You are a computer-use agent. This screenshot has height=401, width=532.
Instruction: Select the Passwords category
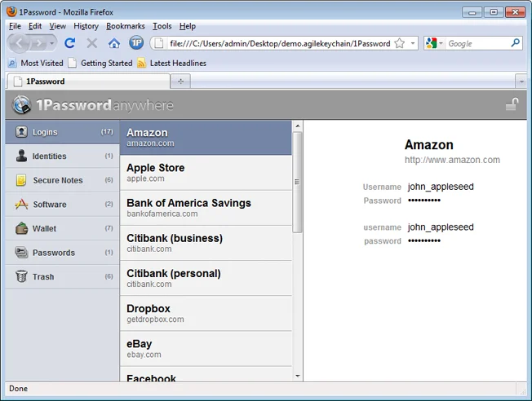click(x=63, y=253)
